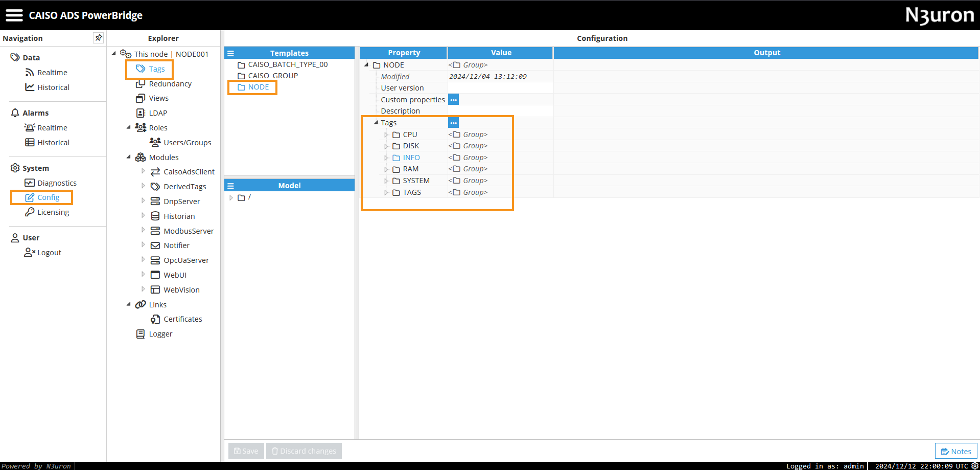Screen dimensions: 980x470
Task: Click the Notifier envelope icon
Action: pos(155,245)
